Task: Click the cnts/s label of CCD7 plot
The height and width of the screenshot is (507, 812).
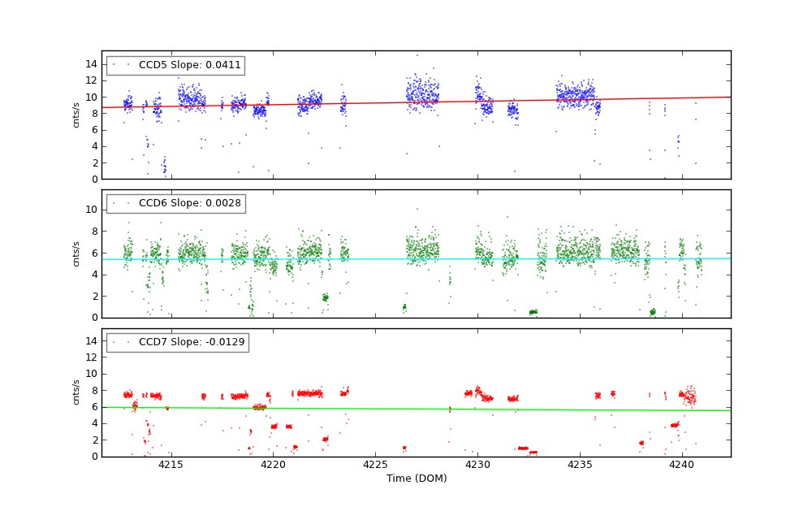Action: pos(76,392)
